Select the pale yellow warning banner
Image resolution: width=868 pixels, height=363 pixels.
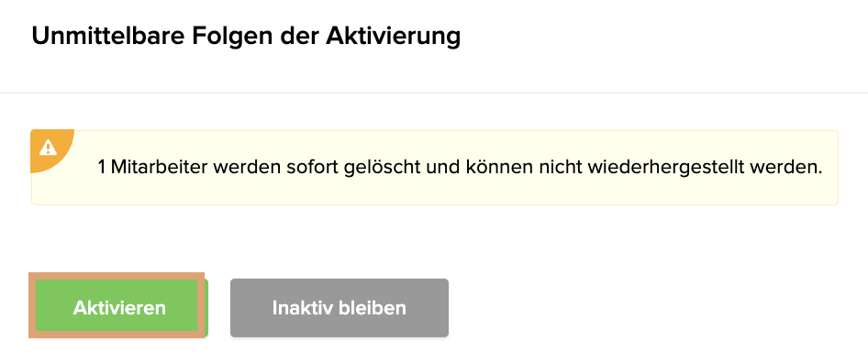tap(435, 168)
